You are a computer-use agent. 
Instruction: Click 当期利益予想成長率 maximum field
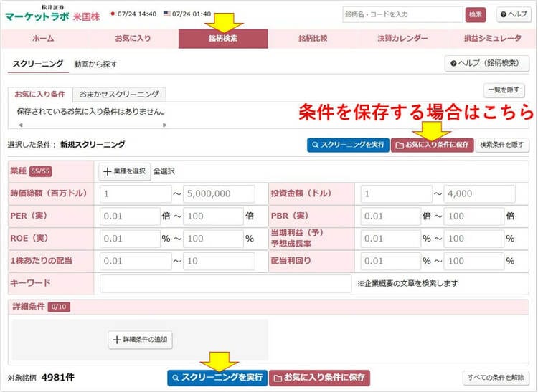coord(474,239)
